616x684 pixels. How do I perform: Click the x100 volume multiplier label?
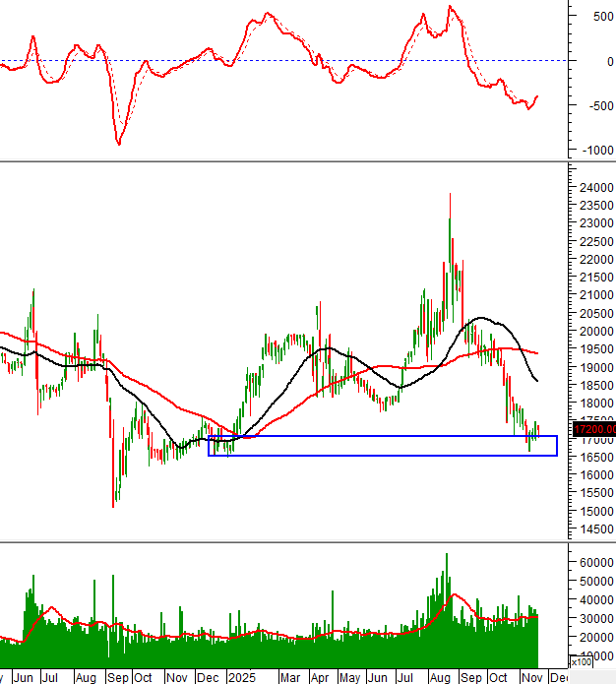[581, 662]
